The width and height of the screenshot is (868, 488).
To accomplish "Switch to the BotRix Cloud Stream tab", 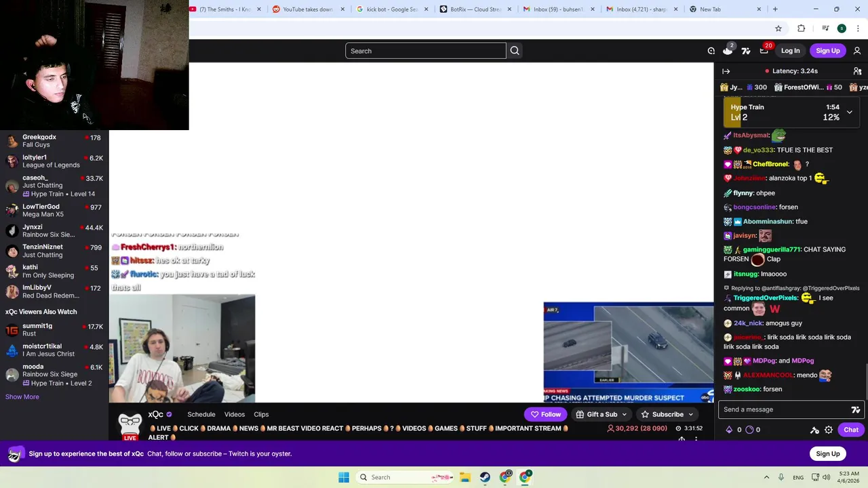I will click(475, 9).
